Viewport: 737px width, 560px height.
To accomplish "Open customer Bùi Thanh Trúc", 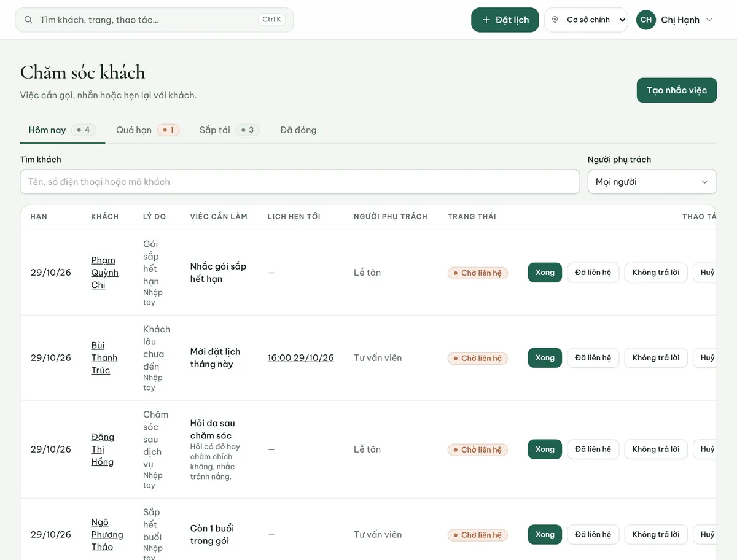I will [104, 358].
